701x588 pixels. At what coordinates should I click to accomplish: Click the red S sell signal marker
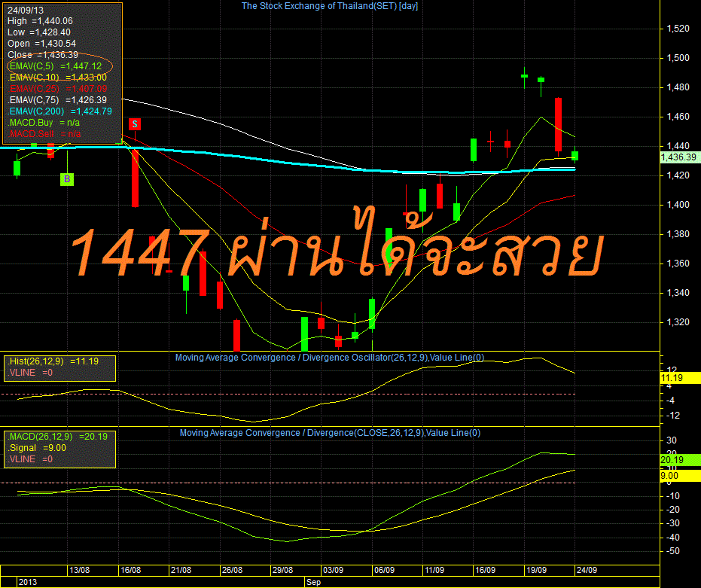pyautogui.click(x=135, y=124)
